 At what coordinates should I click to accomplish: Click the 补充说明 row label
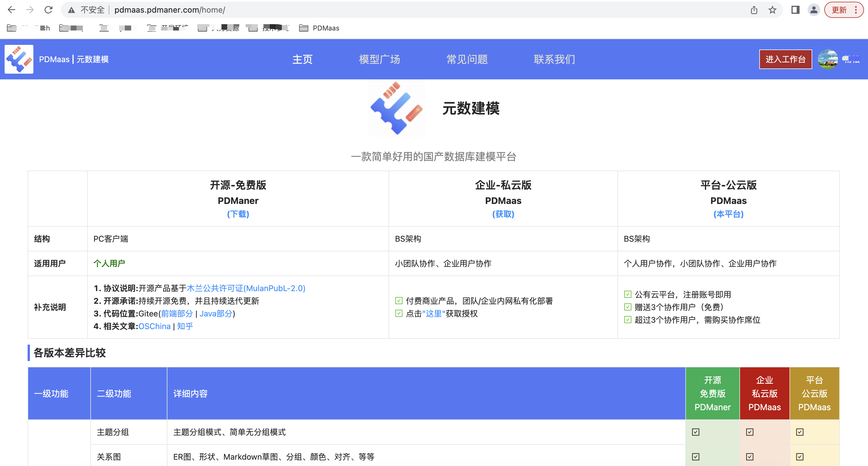click(50, 307)
